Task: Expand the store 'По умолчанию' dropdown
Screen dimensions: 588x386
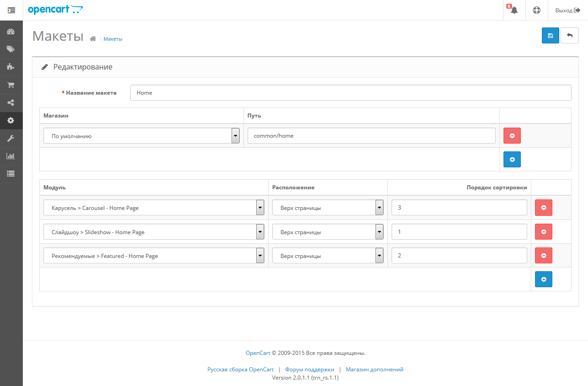Action: [142, 136]
